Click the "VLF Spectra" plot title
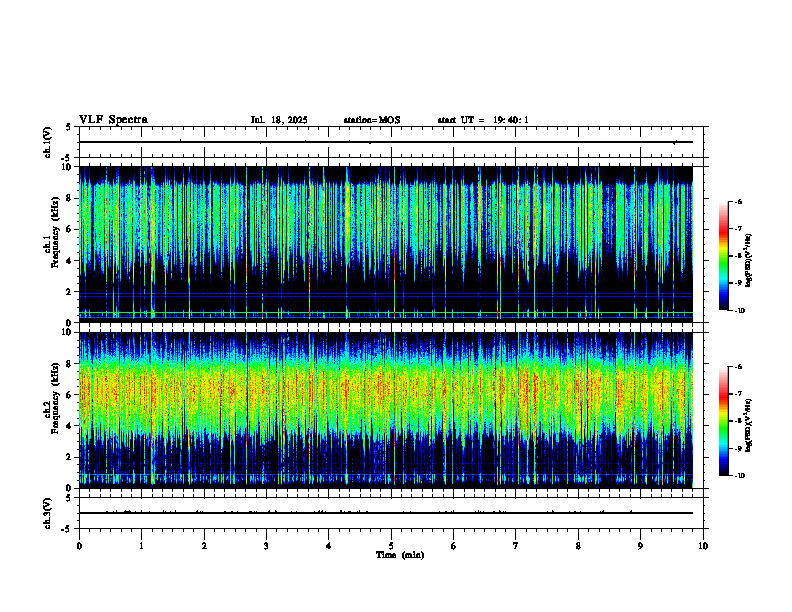 coord(113,120)
